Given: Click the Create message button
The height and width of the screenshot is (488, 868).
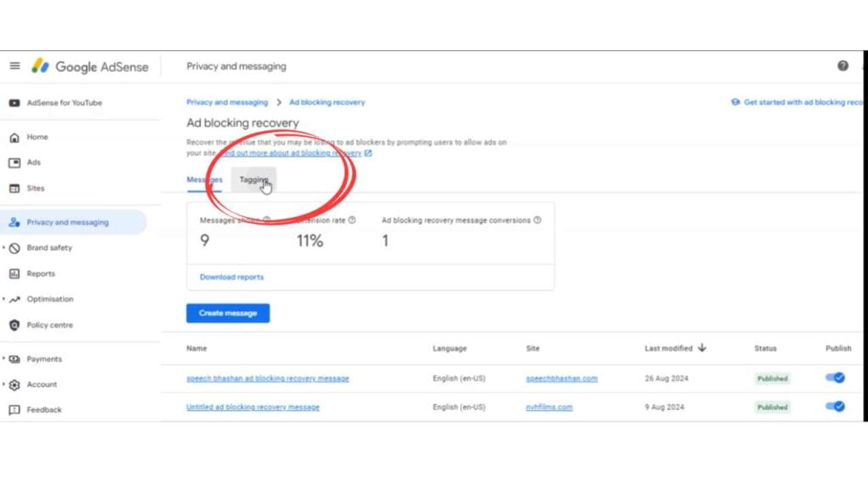Looking at the screenshot, I should (x=228, y=313).
